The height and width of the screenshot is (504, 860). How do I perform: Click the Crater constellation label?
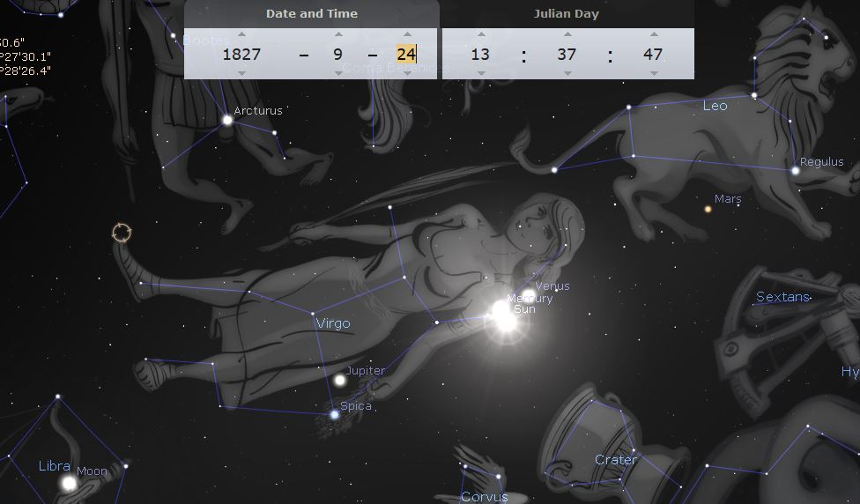coord(615,460)
